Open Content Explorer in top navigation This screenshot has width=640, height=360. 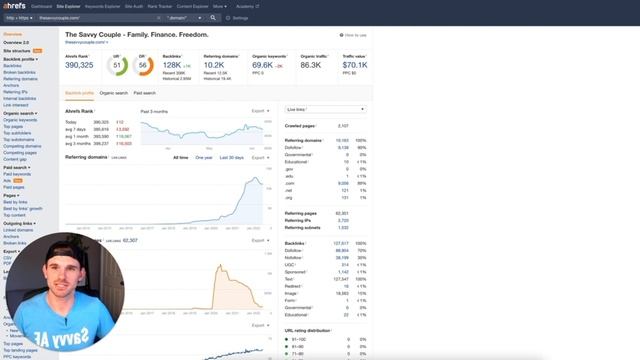click(192, 7)
